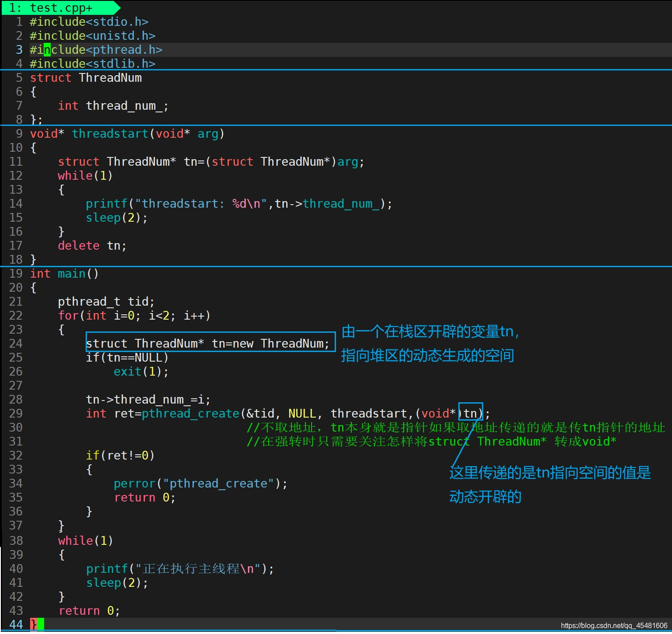Click 'struct ThreadNum* tn=new ThreadNum;' line
This screenshot has width=672, height=634.
(208, 344)
